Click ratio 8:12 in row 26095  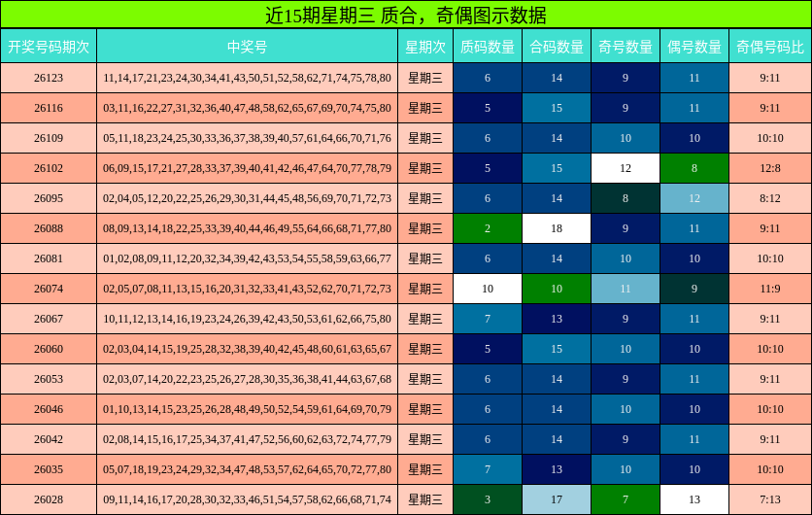click(x=770, y=198)
